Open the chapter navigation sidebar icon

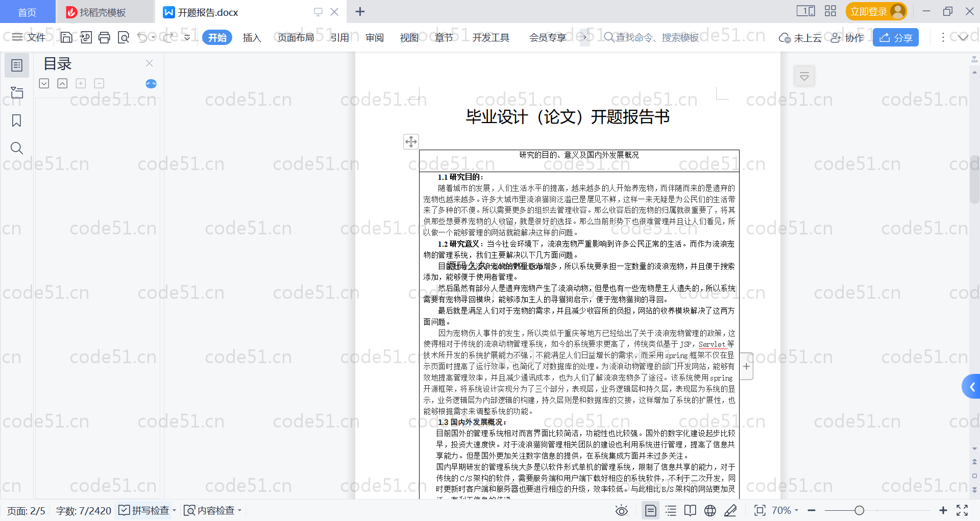pos(17,92)
